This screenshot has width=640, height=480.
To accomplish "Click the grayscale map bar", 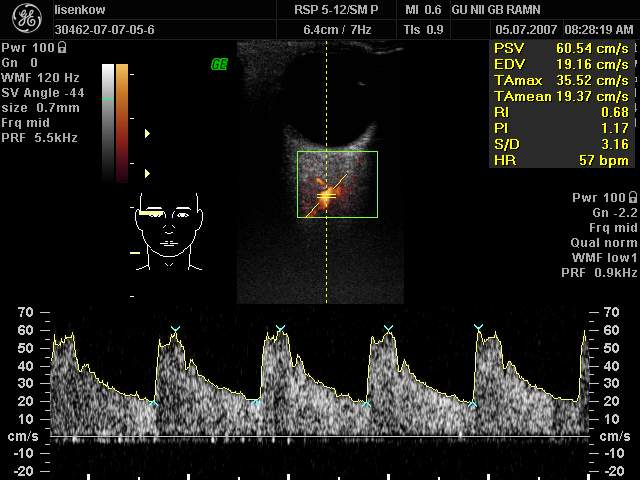I will click(x=108, y=122).
